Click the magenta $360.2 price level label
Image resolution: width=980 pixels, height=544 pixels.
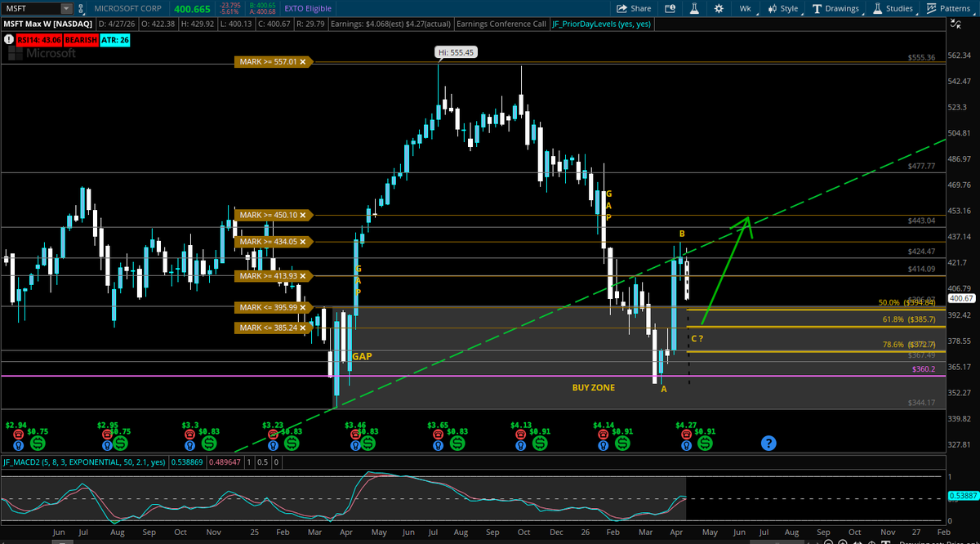tap(923, 369)
